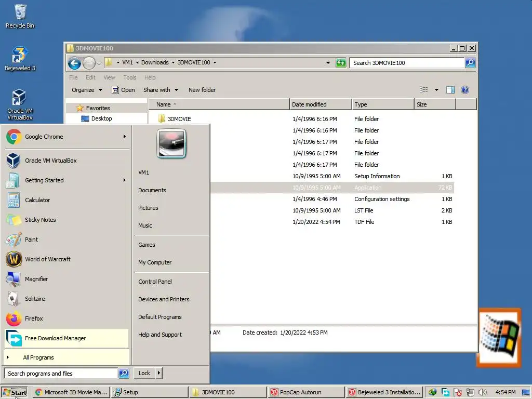Open Getting Started in Start menu
Image resolution: width=532 pixels, height=399 pixels.
[x=67, y=180]
